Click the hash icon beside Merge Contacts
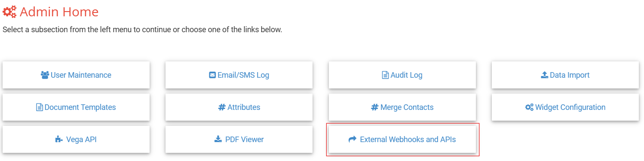Screen dimensions: 644x161 tap(374, 107)
